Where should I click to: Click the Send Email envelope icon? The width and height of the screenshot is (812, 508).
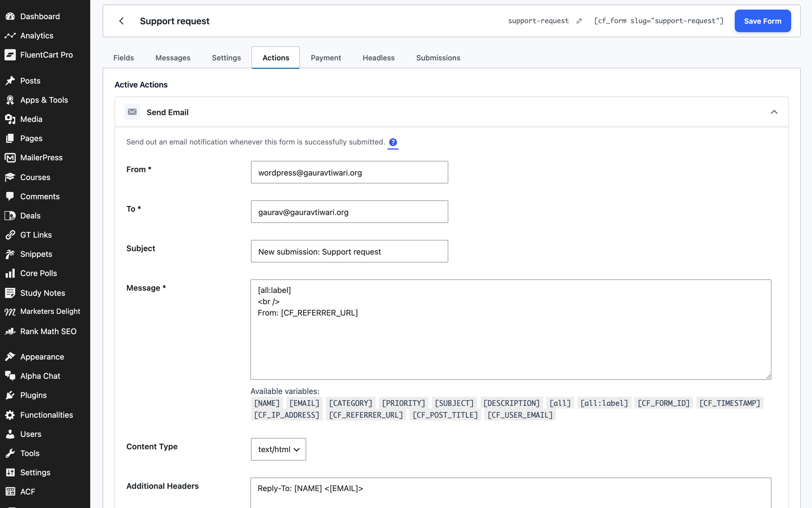[x=132, y=112]
